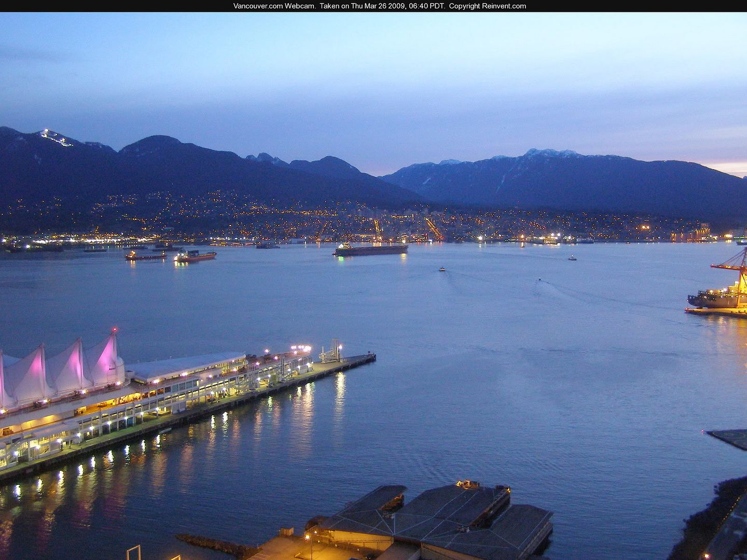This screenshot has height=560, width=747.
Task: Click the "Thu Mar 26 2009, 06:40 PDT" timestamp
Action: coord(396,6)
